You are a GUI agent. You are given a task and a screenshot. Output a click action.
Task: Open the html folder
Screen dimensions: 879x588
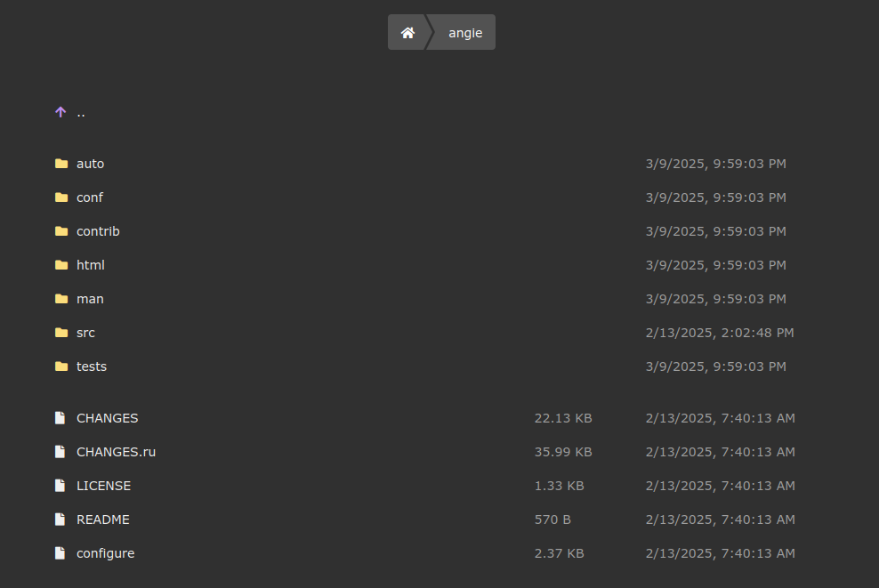click(x=91, y=265)
